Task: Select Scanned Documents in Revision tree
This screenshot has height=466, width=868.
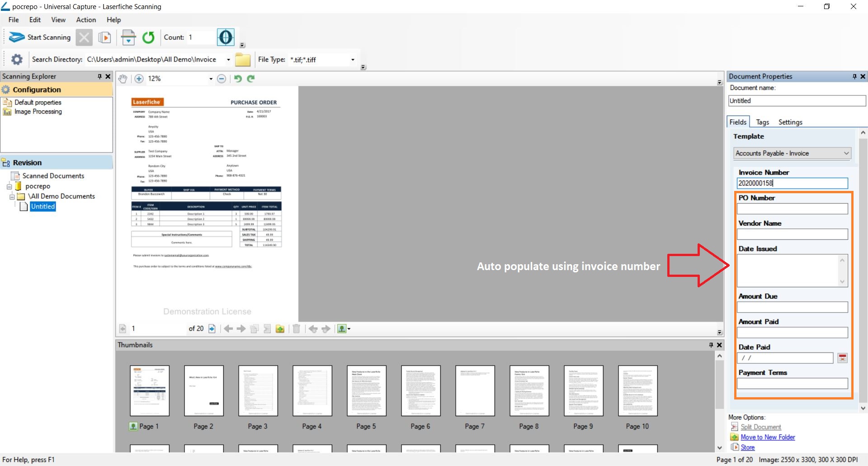Action: tap(53, 176)
